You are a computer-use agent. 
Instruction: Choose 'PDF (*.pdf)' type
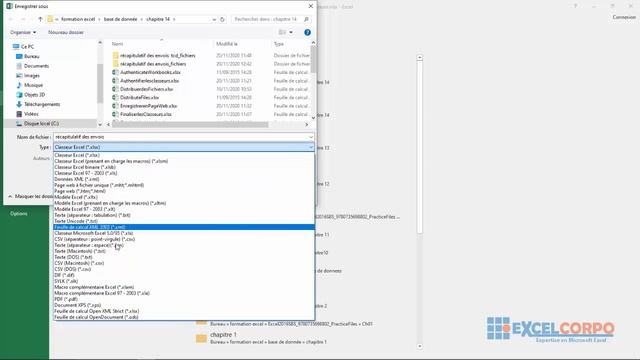pos(184,299)
